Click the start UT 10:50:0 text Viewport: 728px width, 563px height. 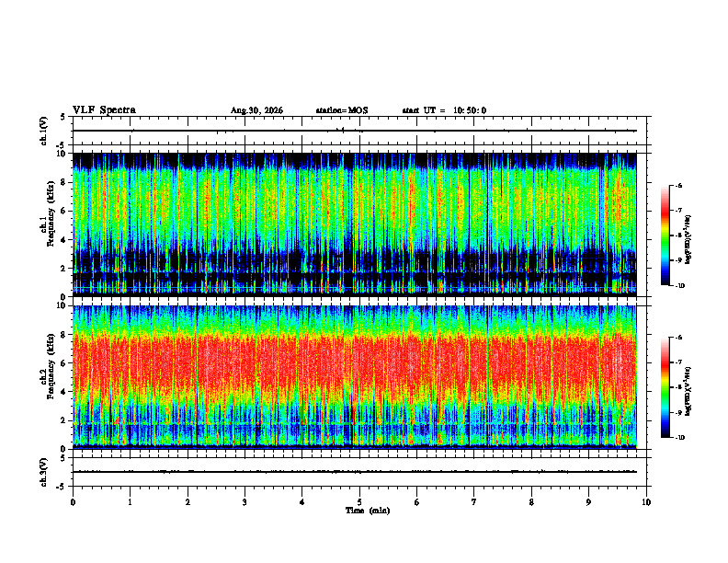tap(444, 110)
